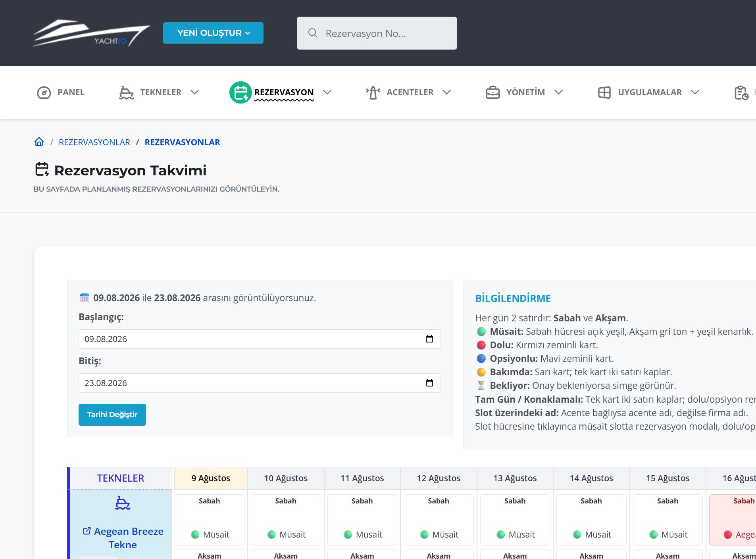Open the Panel menu item
The width and height of the screenshot is (756, 559).
pos(71,92)
